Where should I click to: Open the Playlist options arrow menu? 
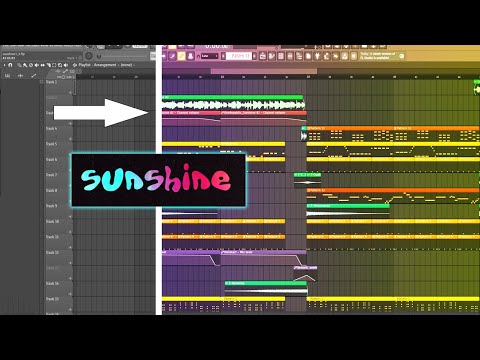4,65
